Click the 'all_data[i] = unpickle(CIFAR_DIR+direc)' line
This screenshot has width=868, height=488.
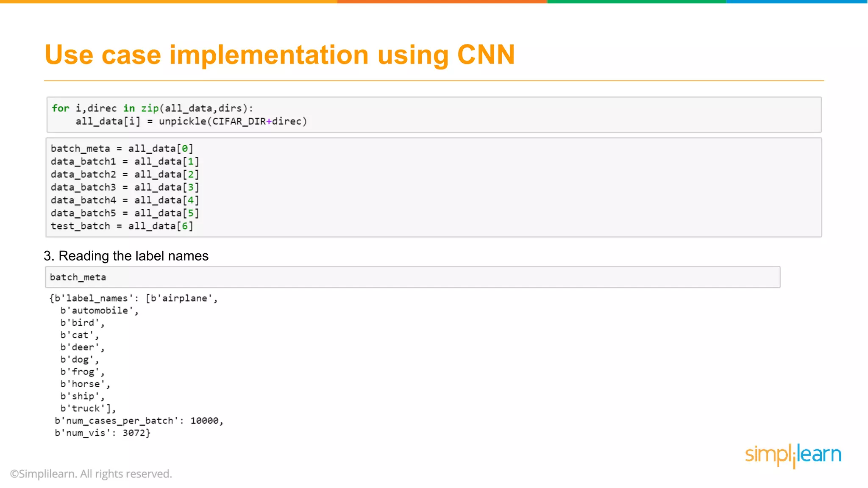191,122
